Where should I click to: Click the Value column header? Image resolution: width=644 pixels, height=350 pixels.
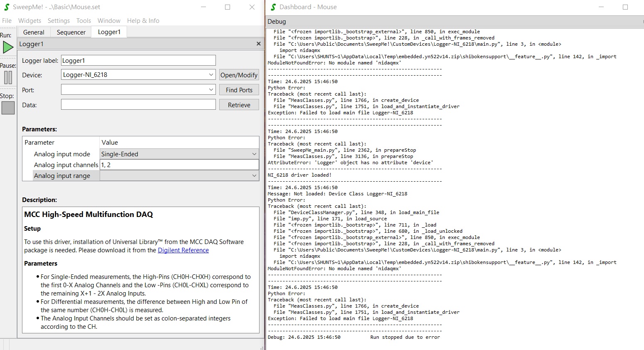pyautogui.click(x=110, y=142)
